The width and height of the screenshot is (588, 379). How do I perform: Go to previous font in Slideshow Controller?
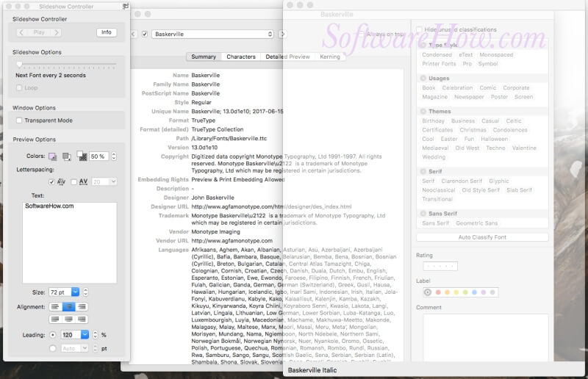pyautogui.click(x=21, y=32)
